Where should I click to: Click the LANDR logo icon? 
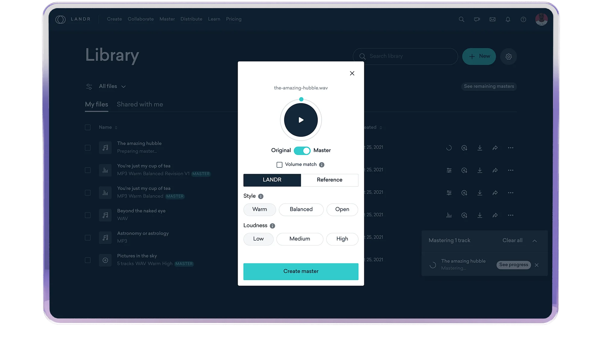[60, 19]
